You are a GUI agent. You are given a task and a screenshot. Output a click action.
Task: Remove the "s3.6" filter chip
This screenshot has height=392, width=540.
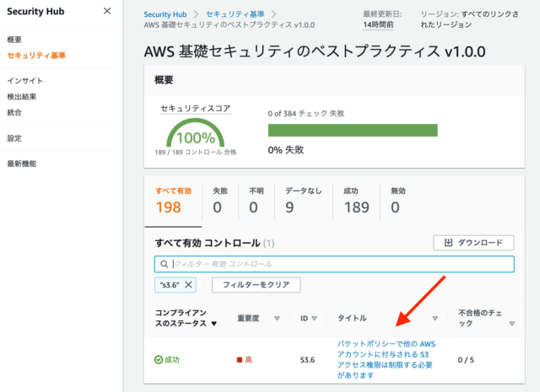tap(188, 285)
